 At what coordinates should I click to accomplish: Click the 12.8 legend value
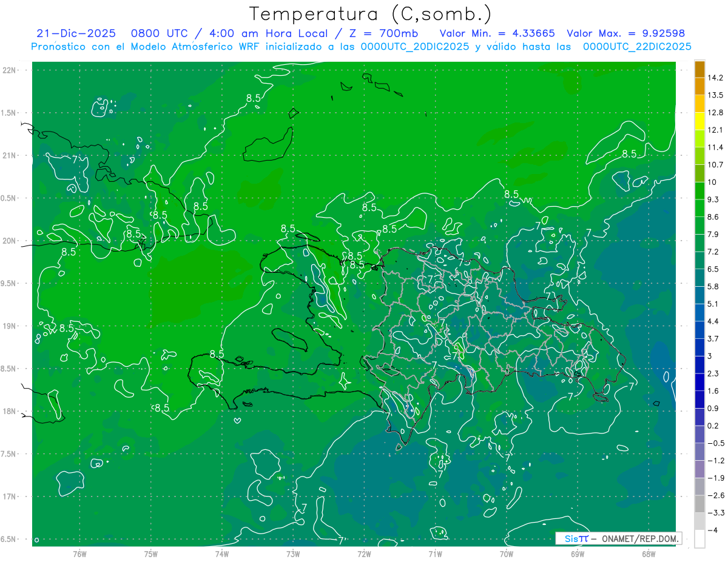[x=715, y=112]
